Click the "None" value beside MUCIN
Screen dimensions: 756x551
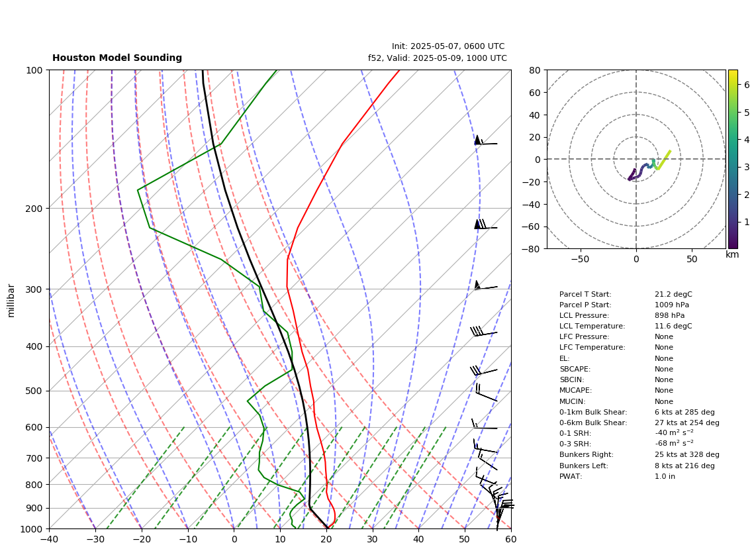pyautogui.click(x=664, y=401)
